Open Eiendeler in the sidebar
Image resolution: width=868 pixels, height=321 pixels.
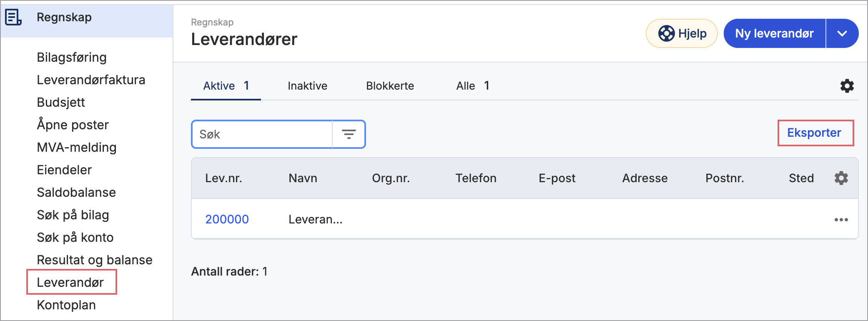click(x=64, y=170)
